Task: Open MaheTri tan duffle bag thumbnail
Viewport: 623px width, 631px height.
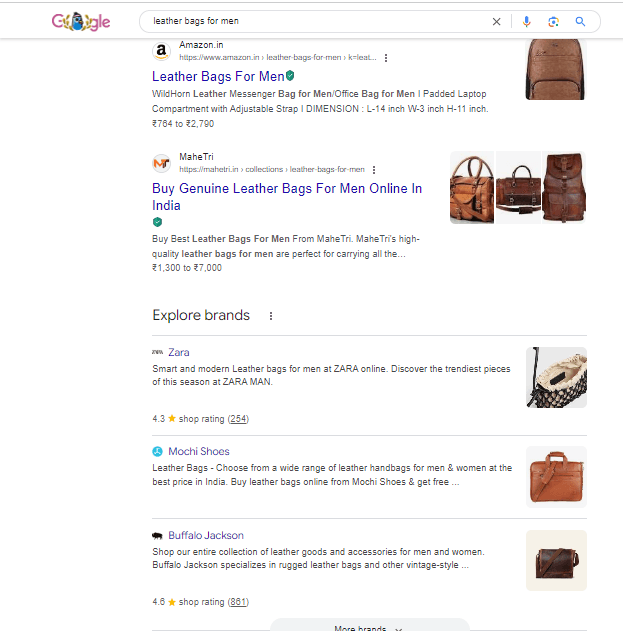Action: tap(472, 187)
